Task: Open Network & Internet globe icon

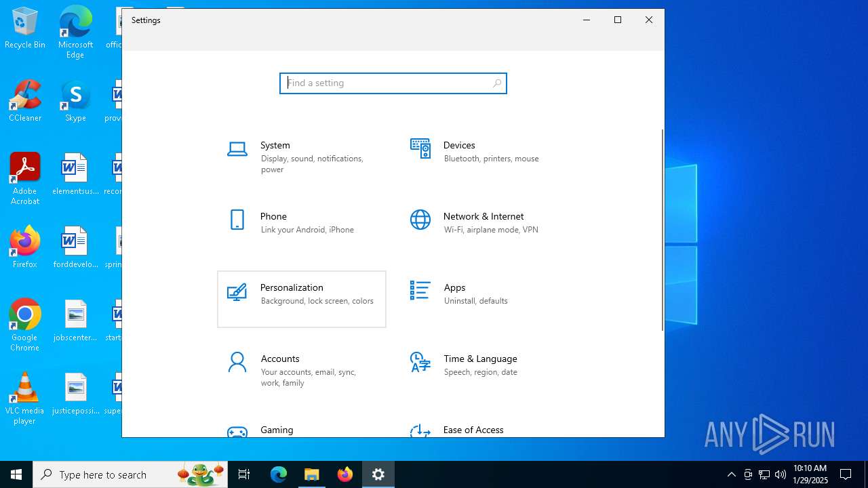Action: pyautogui.click(x=420, y=220)
